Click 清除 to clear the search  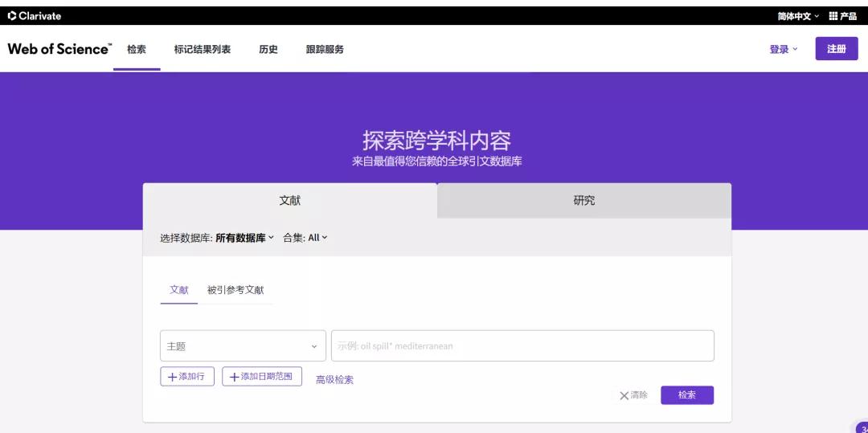click(x=633, y=395)
